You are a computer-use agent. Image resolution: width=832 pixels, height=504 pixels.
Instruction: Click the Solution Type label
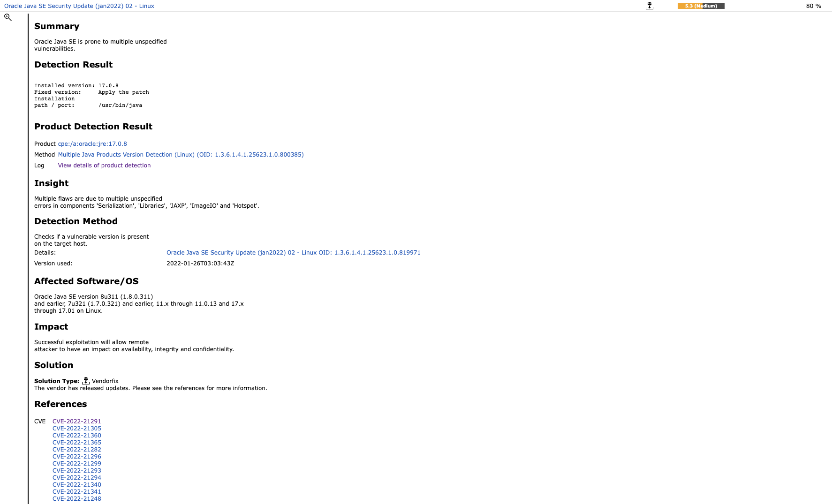click(x=57, y=381)
